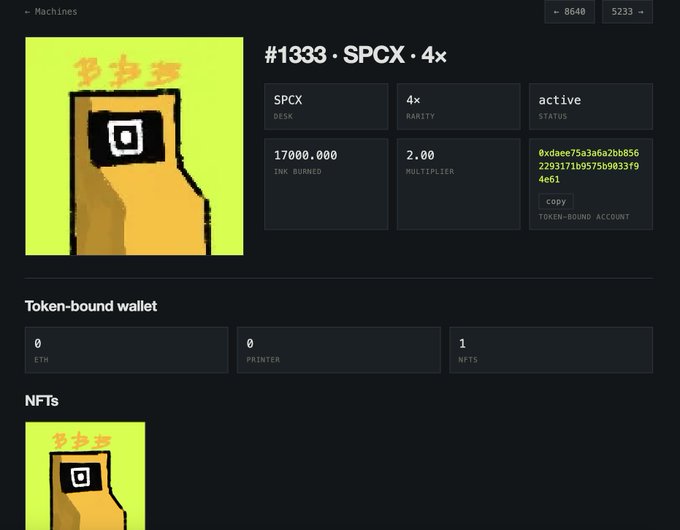
Task: Click the PRINTER balance card
Action: tap(339, 350)
